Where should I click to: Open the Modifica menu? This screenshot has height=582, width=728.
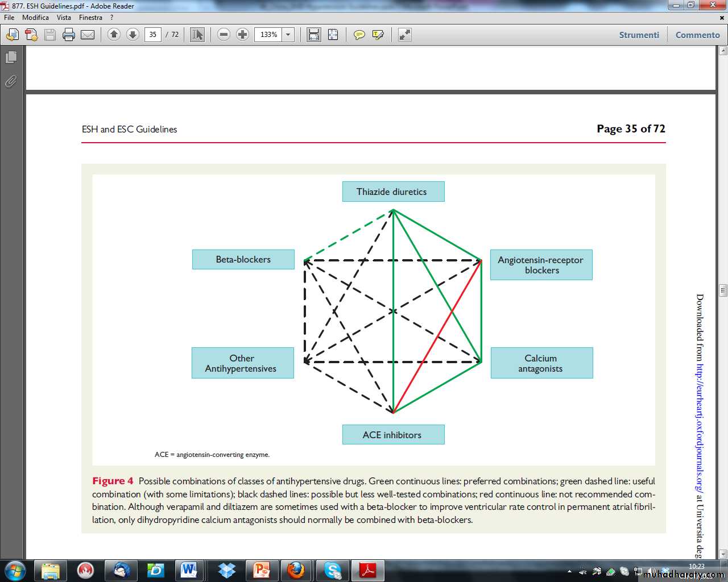[35, 18]
